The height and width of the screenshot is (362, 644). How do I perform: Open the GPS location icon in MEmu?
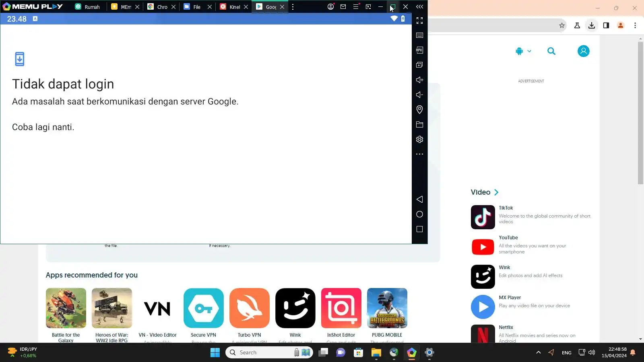(419, 109)
